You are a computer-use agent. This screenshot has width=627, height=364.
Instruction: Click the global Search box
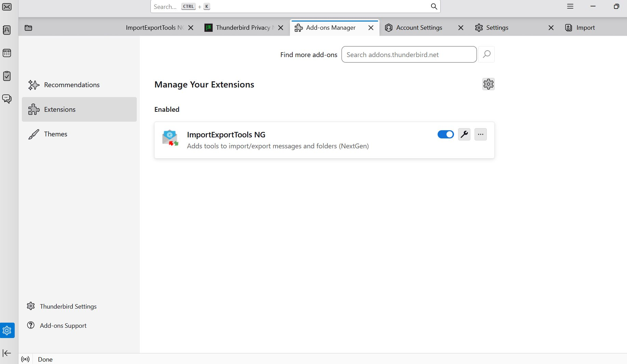tap(295, 6)
